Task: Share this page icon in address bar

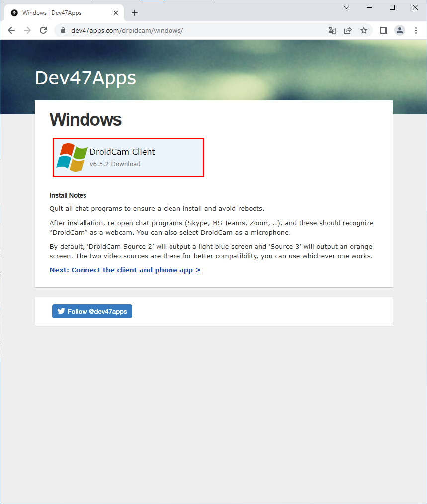Action: point(348,30)
